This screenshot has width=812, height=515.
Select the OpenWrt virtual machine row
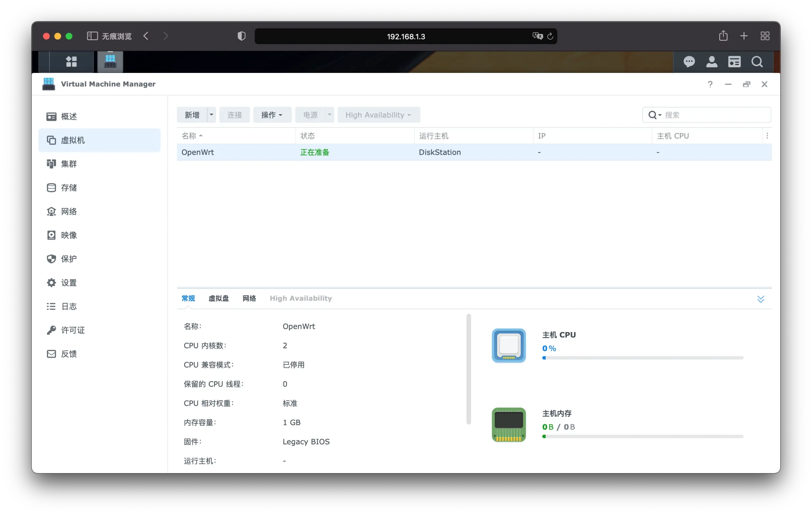pos(474,152)
